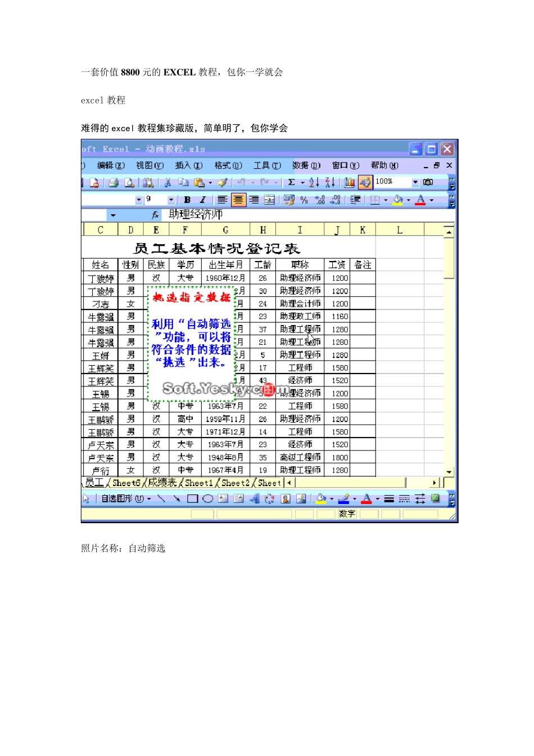Open the font size dropdown showing 9

[171, 200]
